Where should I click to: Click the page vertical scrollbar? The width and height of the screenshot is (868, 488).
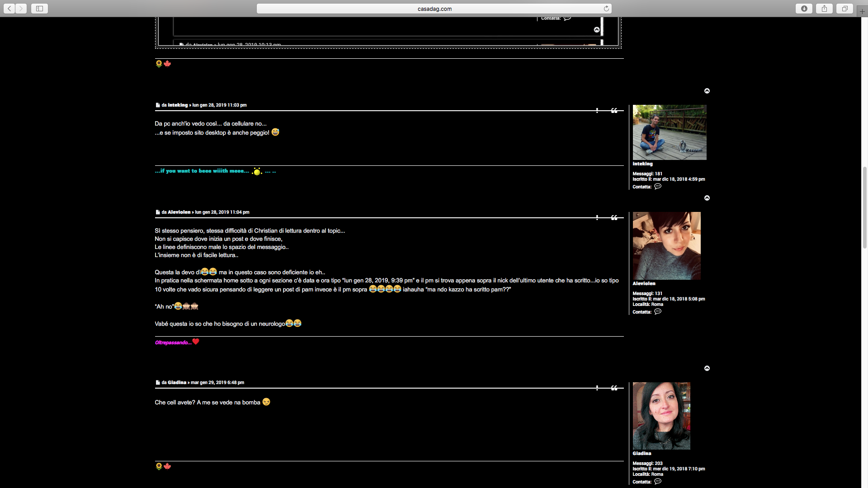tap(864, 208)
